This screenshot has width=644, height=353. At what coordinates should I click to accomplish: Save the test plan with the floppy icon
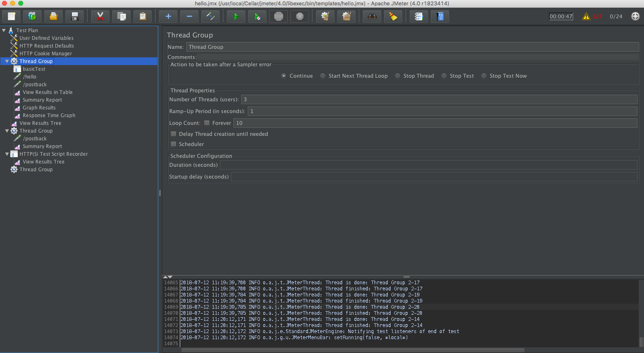(75, 16)
